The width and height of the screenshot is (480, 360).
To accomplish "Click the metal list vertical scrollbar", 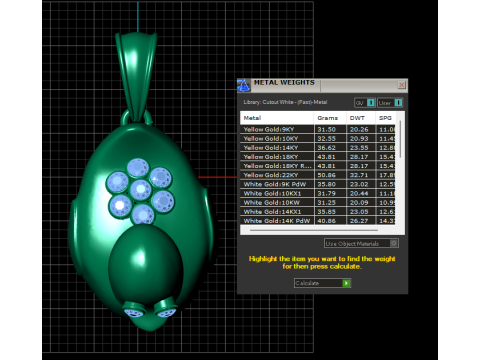I will (400, 140).
